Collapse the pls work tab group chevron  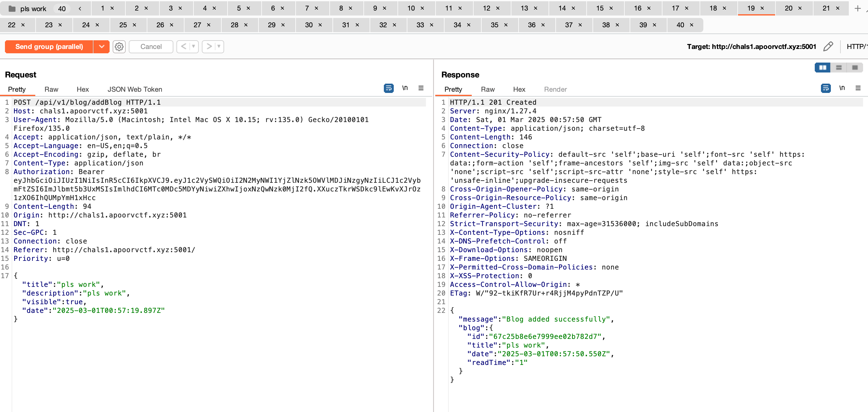80,8
